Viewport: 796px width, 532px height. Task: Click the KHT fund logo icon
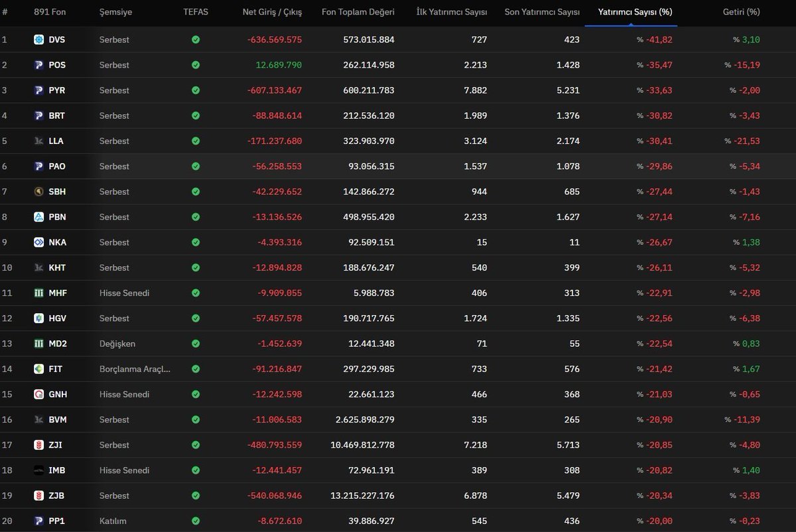pyautogui.click(x=38, y=268)
